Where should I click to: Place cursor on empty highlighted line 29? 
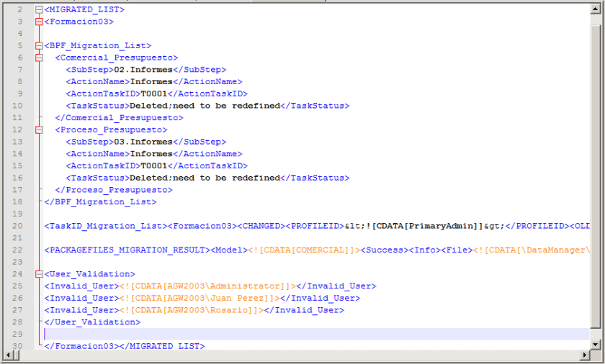pyautogui.click(x=288, y=334)
